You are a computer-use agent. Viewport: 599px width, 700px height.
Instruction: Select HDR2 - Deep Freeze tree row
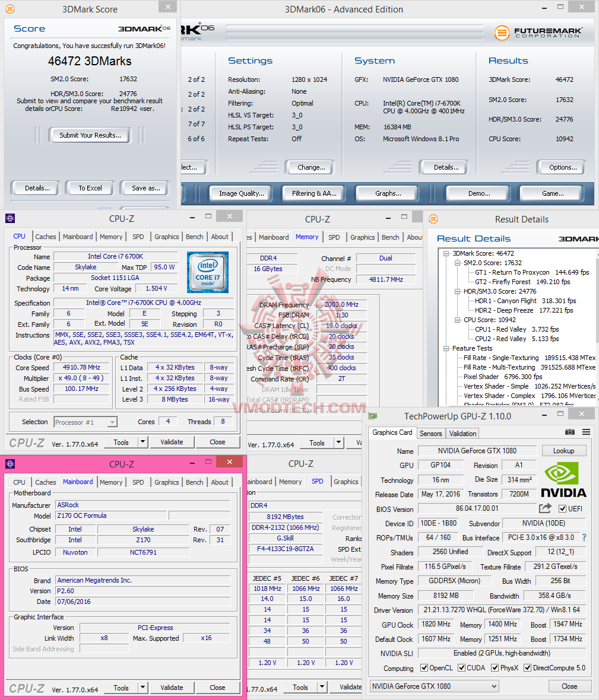524,310
